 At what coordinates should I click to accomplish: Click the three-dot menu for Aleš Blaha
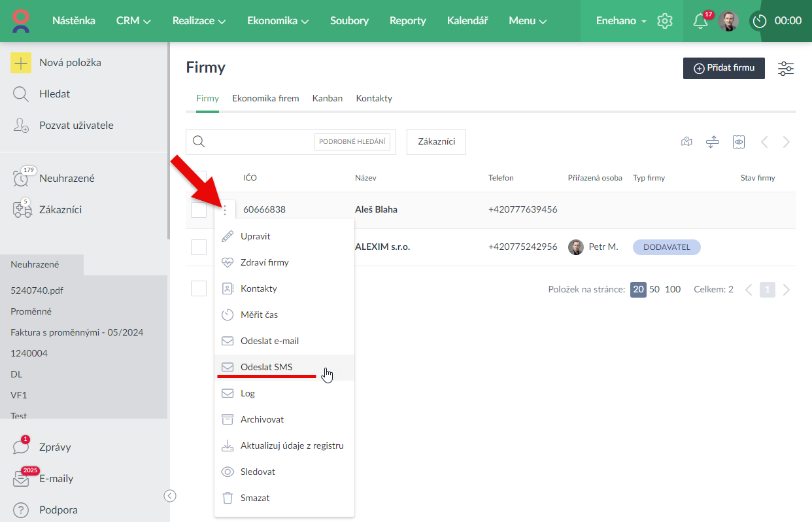pyautogui.click(x=225, y=210)
